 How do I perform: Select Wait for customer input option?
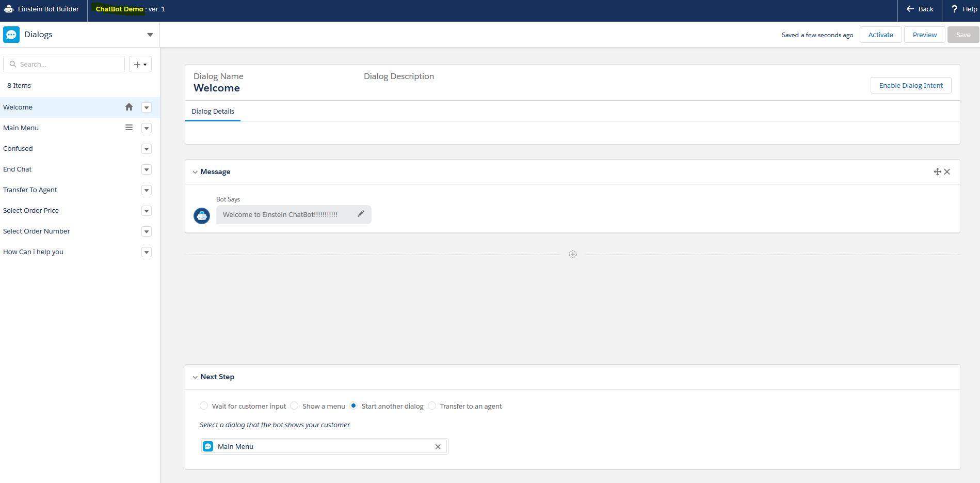pos(204,406)
